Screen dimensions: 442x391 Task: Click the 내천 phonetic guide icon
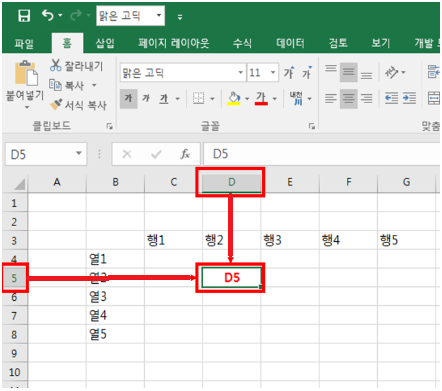[296, 99]
